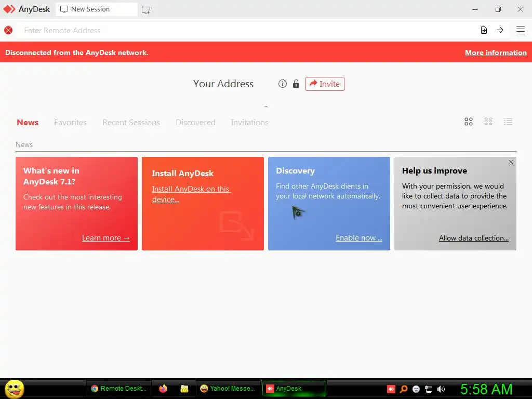Close the Help us improve card
This screenshot has height=399, width=532.
[511, 162]
